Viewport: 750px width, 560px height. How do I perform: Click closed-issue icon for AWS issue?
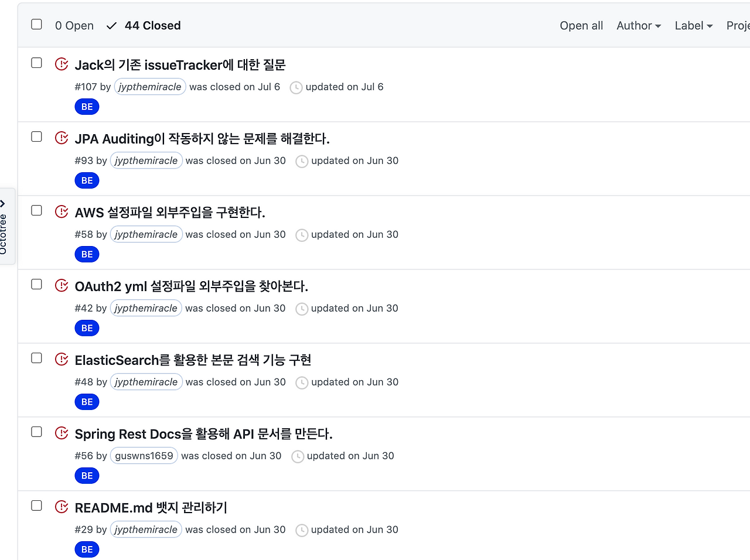point(62,211)
